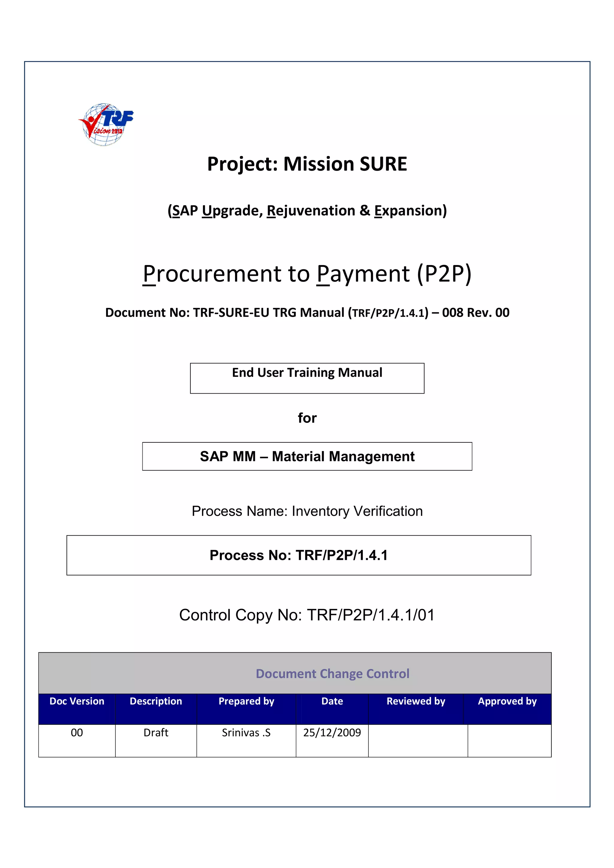Click the Process No: TRF/P2P/1.4.1 box

pyautogui.click(x=299, y=555)
